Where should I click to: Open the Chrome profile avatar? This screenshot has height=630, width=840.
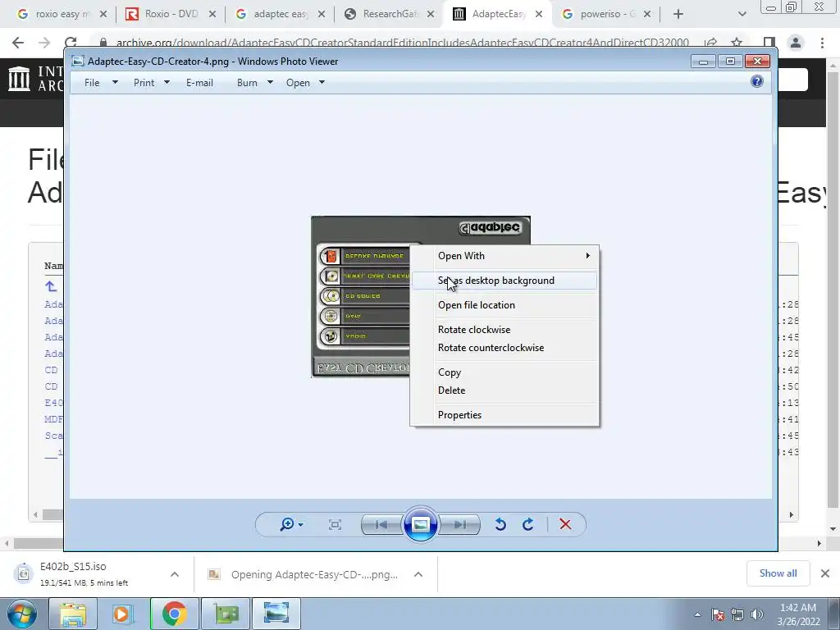pos(796,43)
